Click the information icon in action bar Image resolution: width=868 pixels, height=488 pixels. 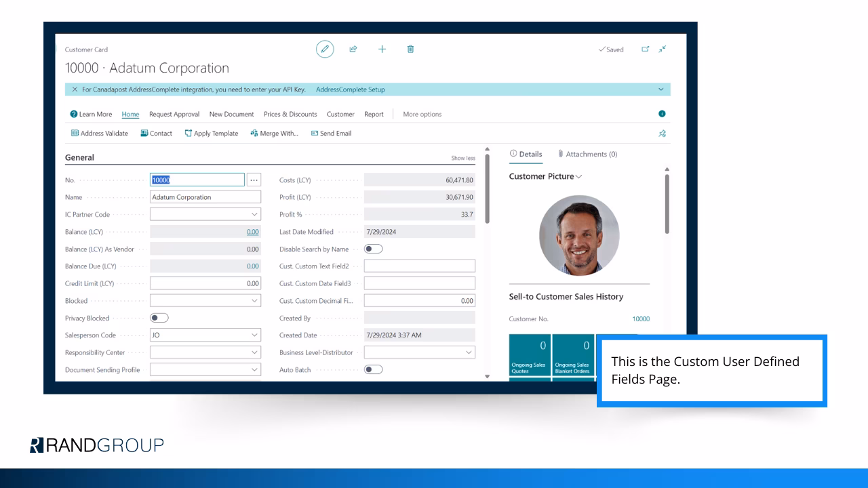pos(662,114)
